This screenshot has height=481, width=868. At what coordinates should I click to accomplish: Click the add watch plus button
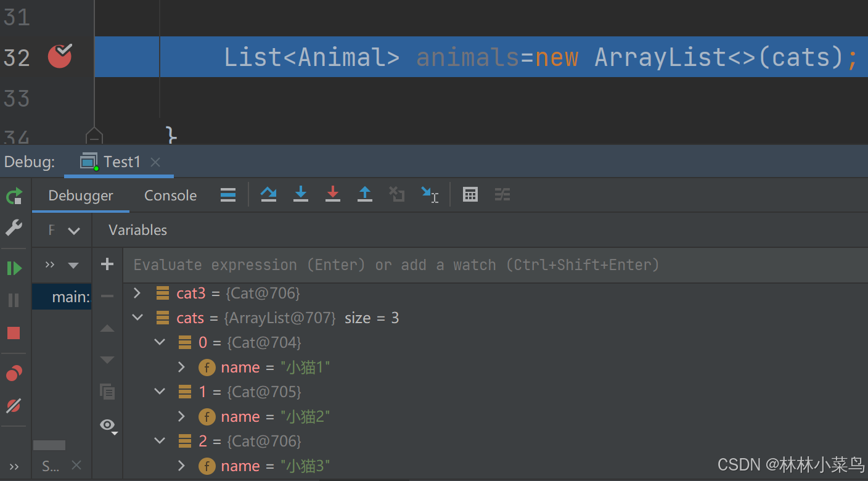pos(107,264)
